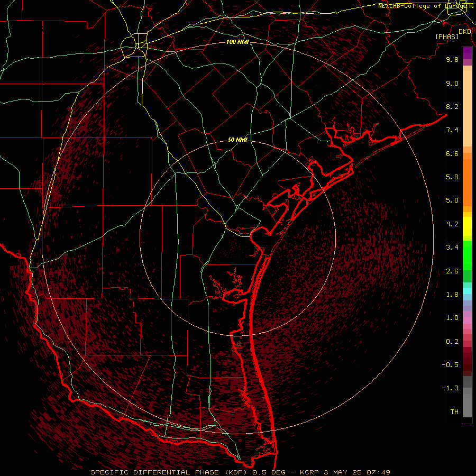Click the "3.4" scale value
Screen dimensions: 476x476
coord(452,248)
